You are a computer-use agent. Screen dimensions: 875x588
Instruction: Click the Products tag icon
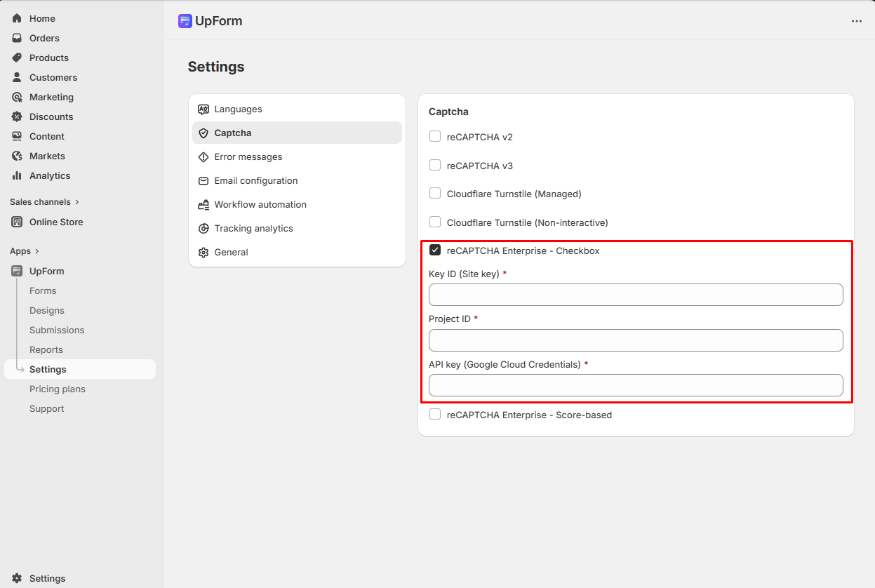tap(17, 58)
